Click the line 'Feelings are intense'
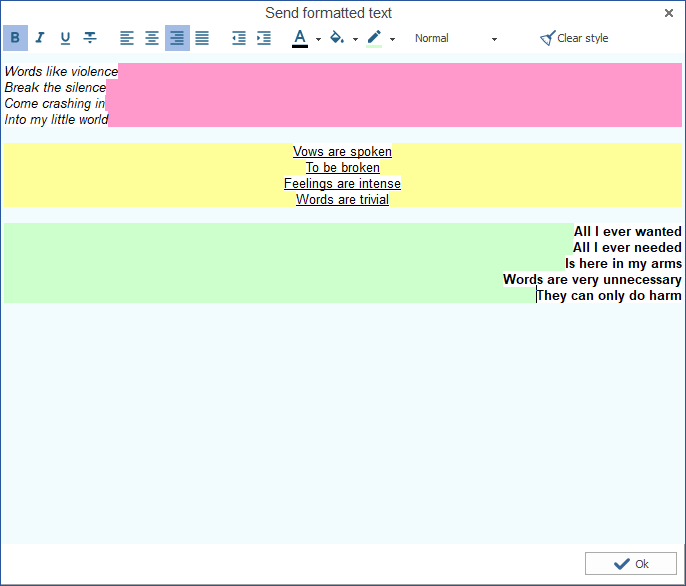Screen dimensions: 686x586 pos(342,183)
